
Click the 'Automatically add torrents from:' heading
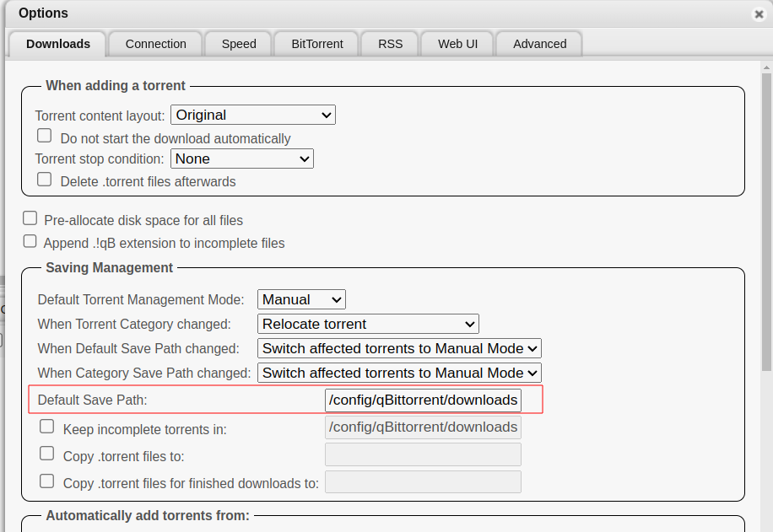pos(148,515)
